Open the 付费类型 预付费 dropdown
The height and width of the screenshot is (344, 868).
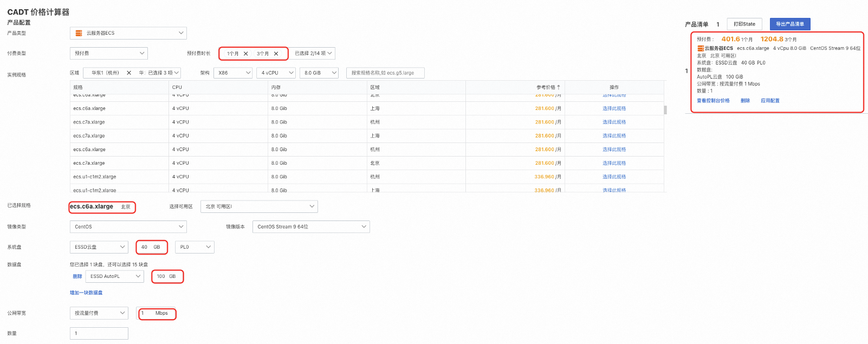[x=109, y=53]
